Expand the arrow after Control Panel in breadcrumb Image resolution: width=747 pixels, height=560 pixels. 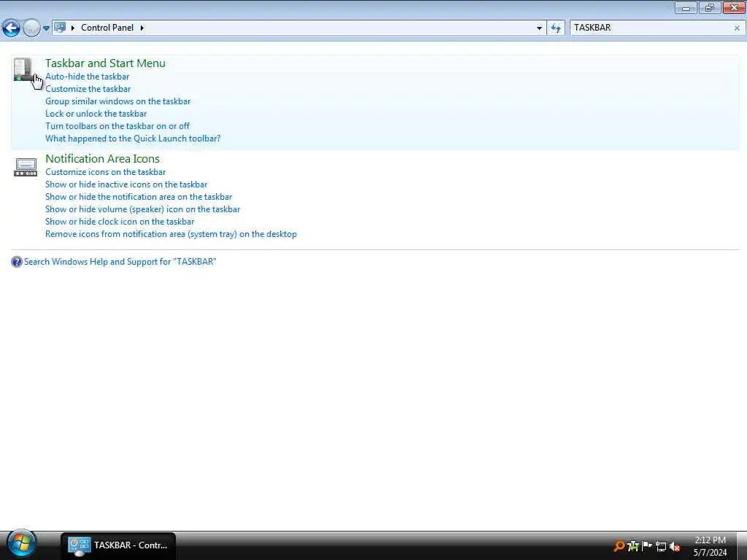point(142,28)
